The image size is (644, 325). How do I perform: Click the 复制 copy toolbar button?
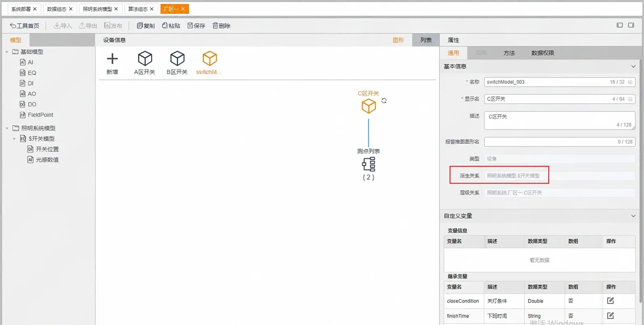[x=146, y=25]
